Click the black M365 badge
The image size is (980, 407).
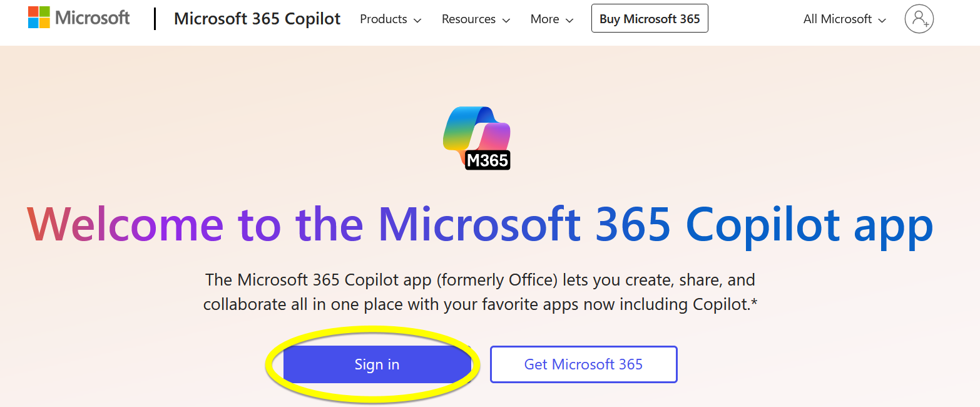tap(488, 160)
